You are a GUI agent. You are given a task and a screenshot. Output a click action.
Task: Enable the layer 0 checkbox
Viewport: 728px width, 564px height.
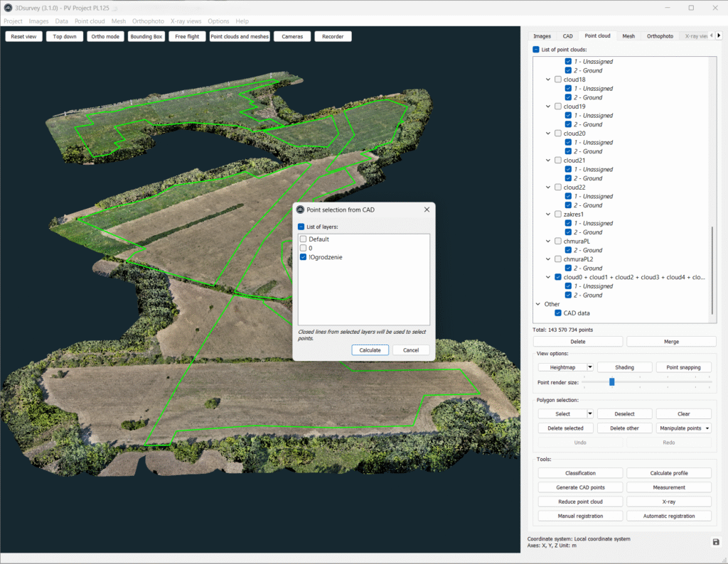coord(303,248)
